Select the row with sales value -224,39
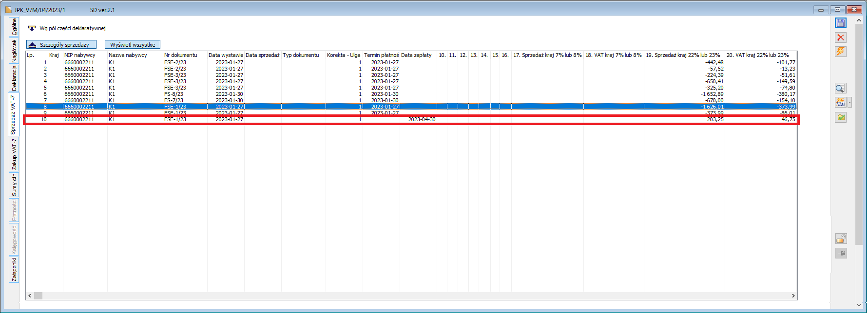868x314 pixels. coord(411,75)
